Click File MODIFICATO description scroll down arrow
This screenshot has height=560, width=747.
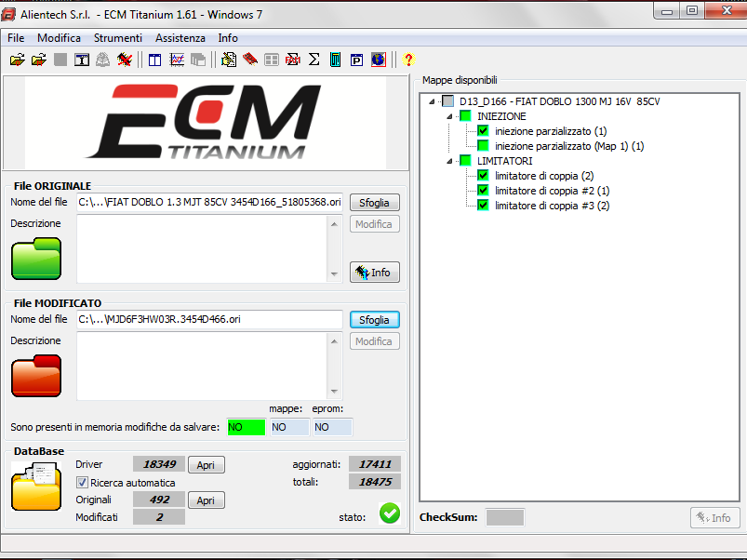335,392
